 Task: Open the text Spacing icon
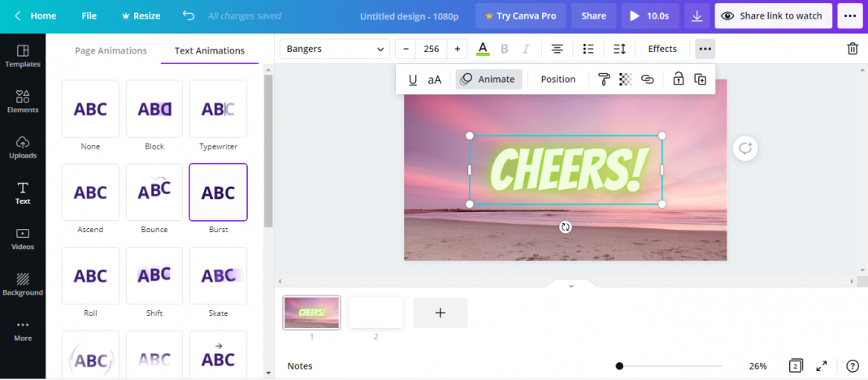click(619, 49)
